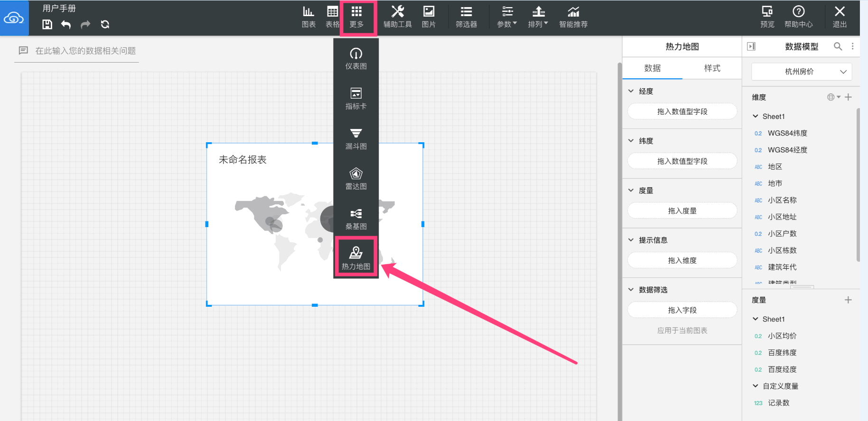This screenshot has height=421, width=868.
Task: Select the 小区户数 field
Action: point(782,234)
